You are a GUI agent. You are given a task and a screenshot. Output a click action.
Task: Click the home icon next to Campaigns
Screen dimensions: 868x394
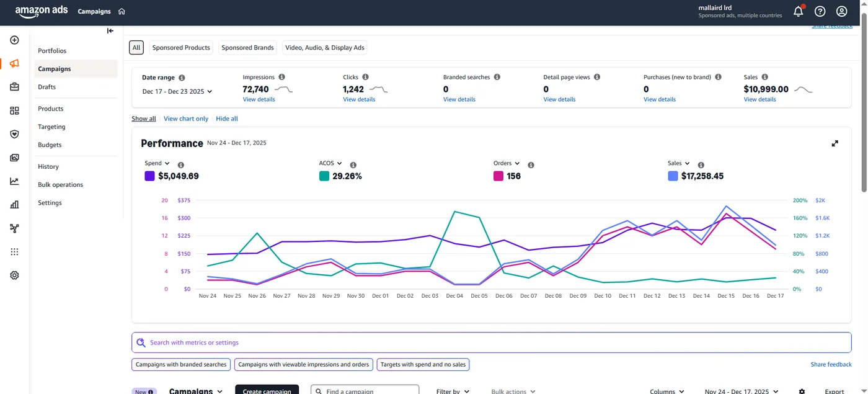point(122,11)
